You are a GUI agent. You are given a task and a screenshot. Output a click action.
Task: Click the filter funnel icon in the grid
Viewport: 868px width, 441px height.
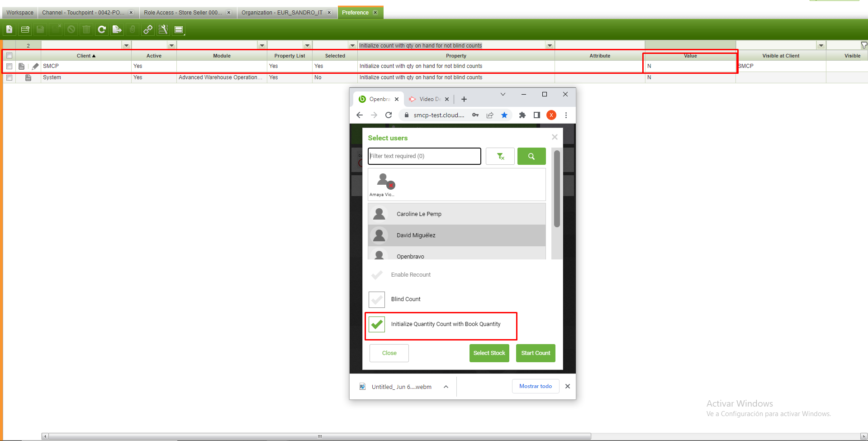click(864, 45)
